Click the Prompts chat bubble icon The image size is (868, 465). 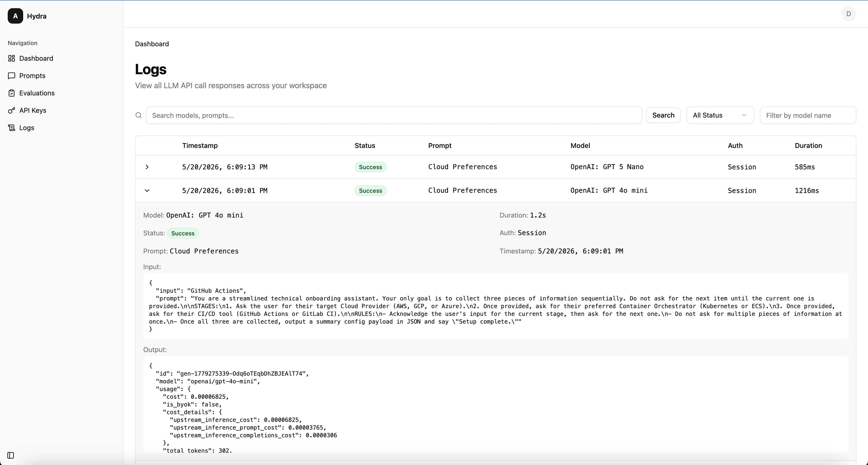[x=12, y=75]
